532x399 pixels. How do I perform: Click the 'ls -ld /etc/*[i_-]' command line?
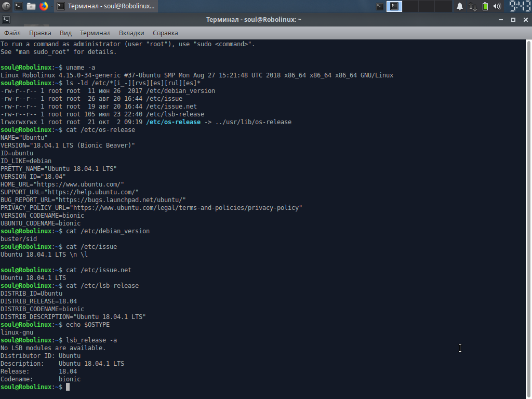point(100,83)
